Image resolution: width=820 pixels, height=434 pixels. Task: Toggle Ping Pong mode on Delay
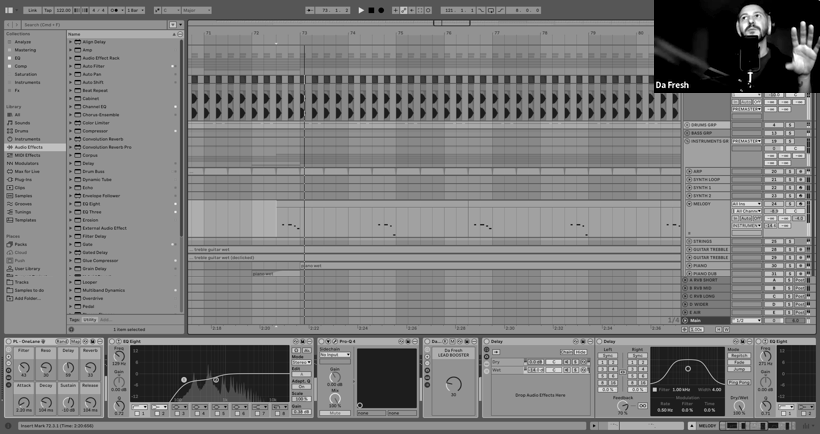tap(740, 382)
